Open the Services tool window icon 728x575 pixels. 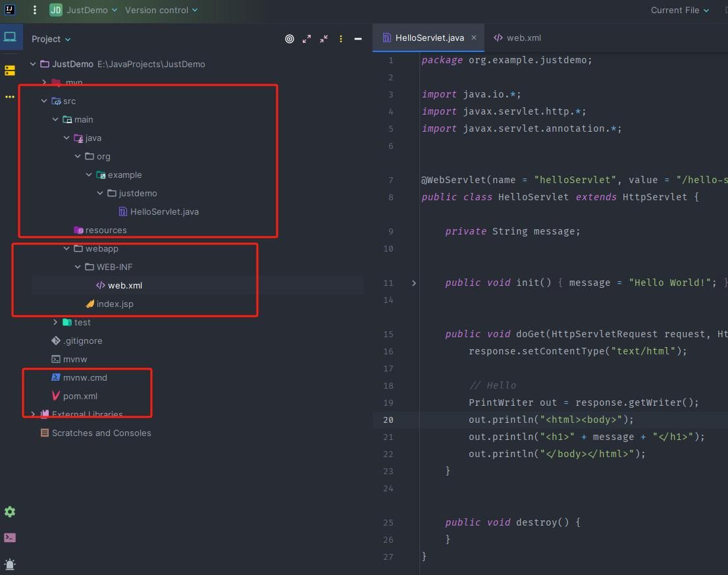(10, 70)
